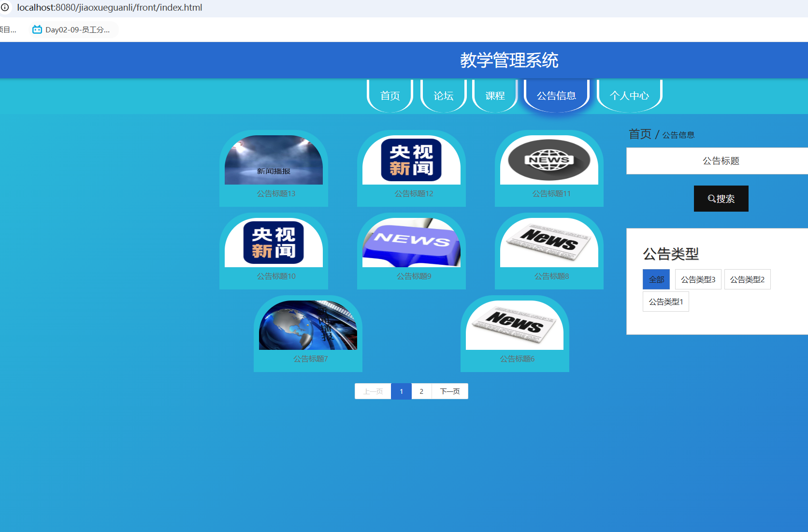Viewport: 808px width, 532px height.
Task: Click the 下一页 next page button
Action: click(450, 391)
